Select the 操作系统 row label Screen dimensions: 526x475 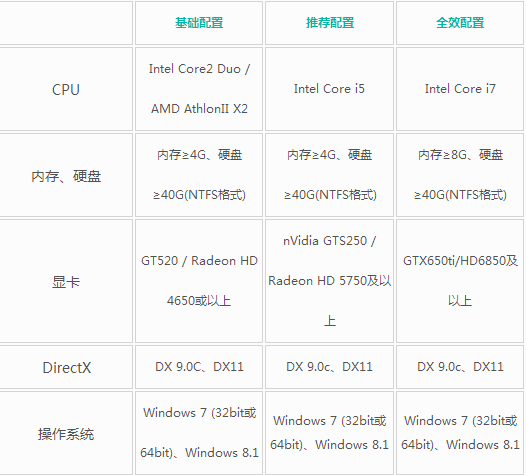66,434
